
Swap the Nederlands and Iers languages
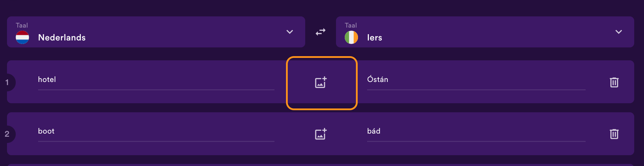321,32
